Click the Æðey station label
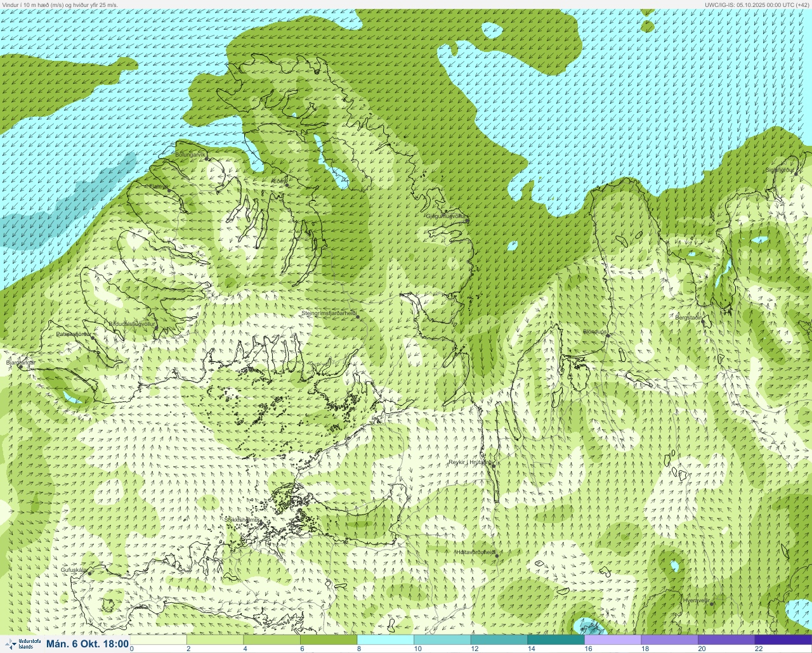812x653 pixels. (x=278, y=182)
